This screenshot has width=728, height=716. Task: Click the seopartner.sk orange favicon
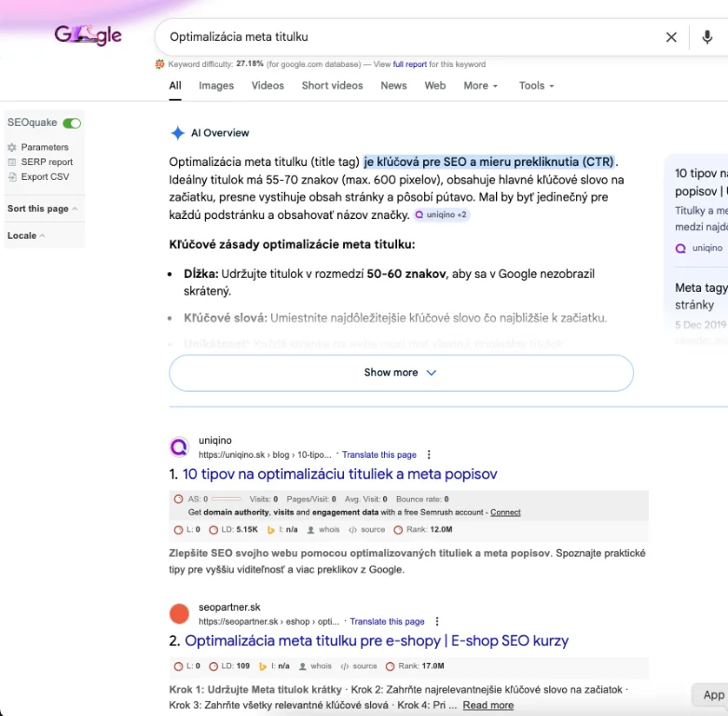point(179,614)
